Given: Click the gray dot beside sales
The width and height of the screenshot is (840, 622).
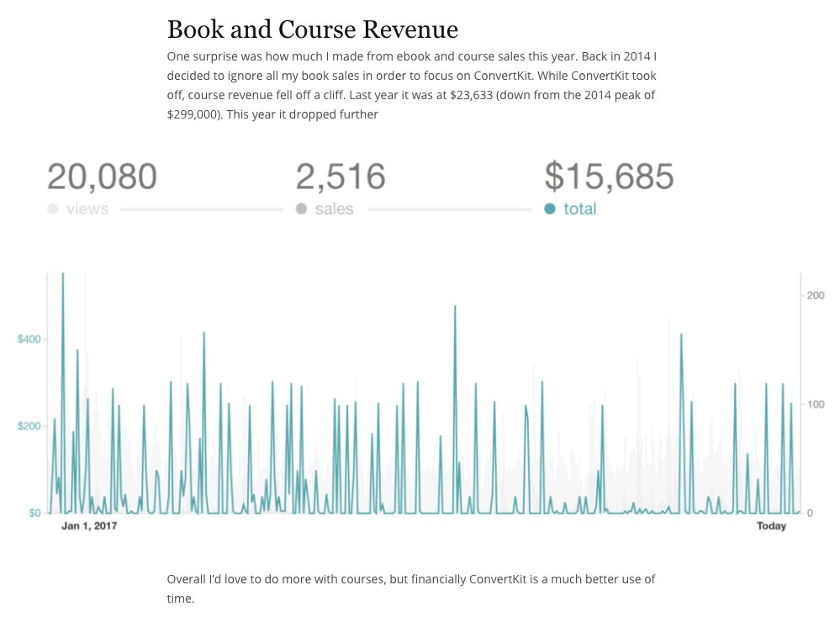Looking at the screenshot, I should coord(301,208).
